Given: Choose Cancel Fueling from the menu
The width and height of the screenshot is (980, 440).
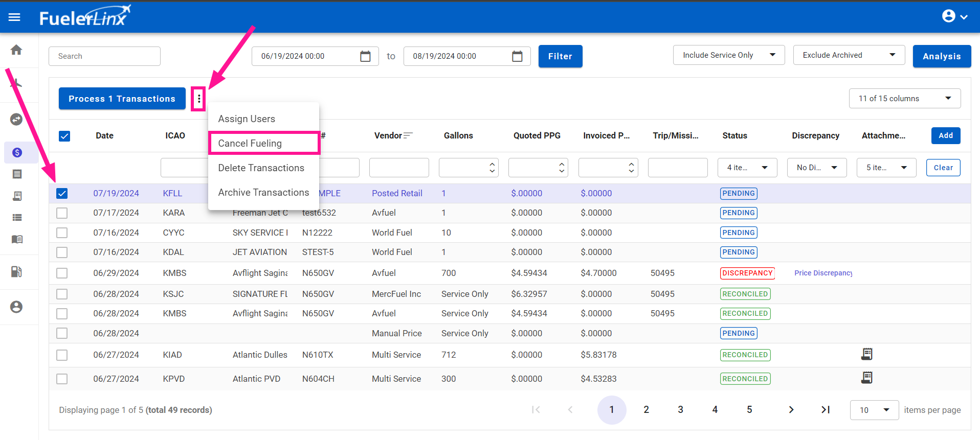Looking at the screenshot, I should coord(250,143).
